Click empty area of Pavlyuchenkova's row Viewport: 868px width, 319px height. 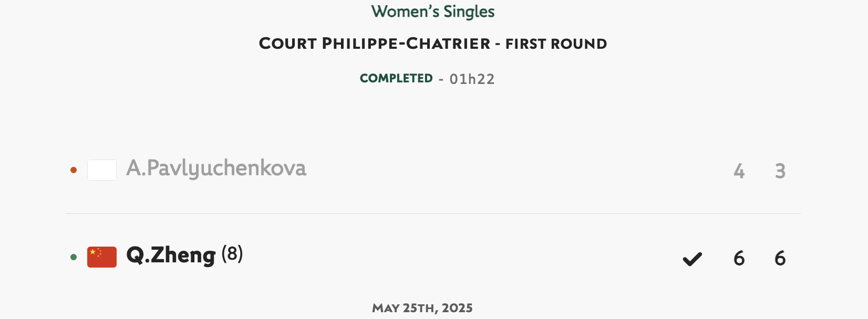point(515,170)
